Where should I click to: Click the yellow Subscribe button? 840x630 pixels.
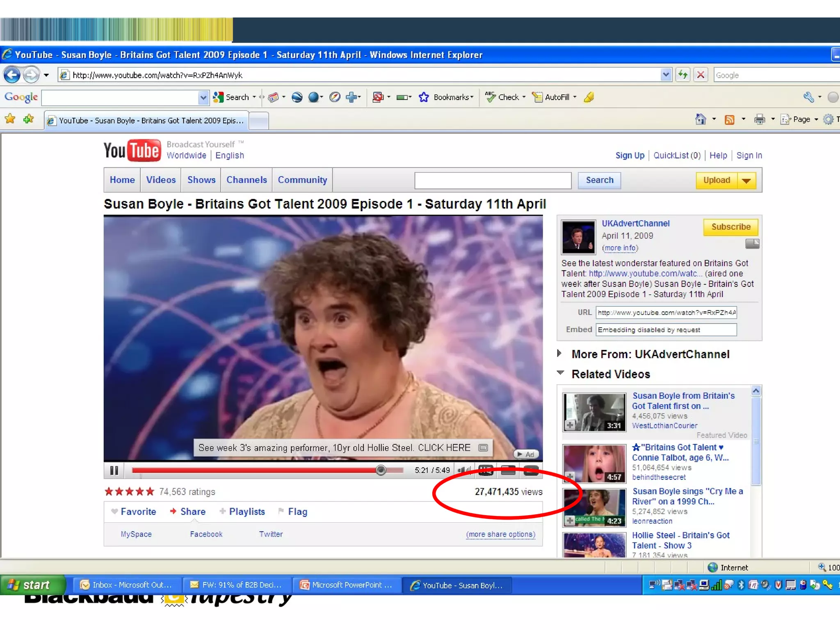click(x=730, y=227)
